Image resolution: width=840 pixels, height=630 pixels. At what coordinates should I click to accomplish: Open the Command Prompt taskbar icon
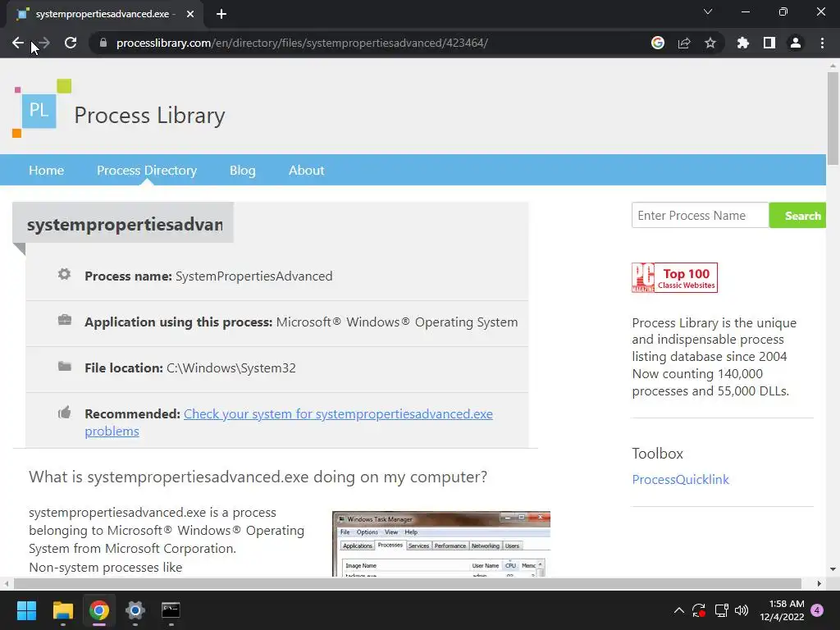171,610
